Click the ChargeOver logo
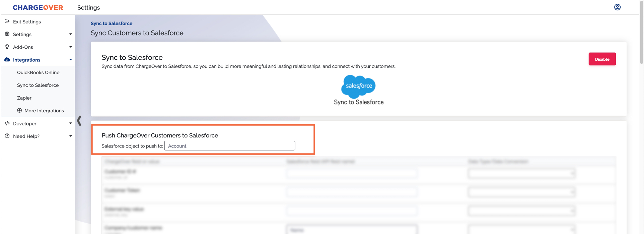The width and height of the screenshot is (644, 234). [38, 7]
